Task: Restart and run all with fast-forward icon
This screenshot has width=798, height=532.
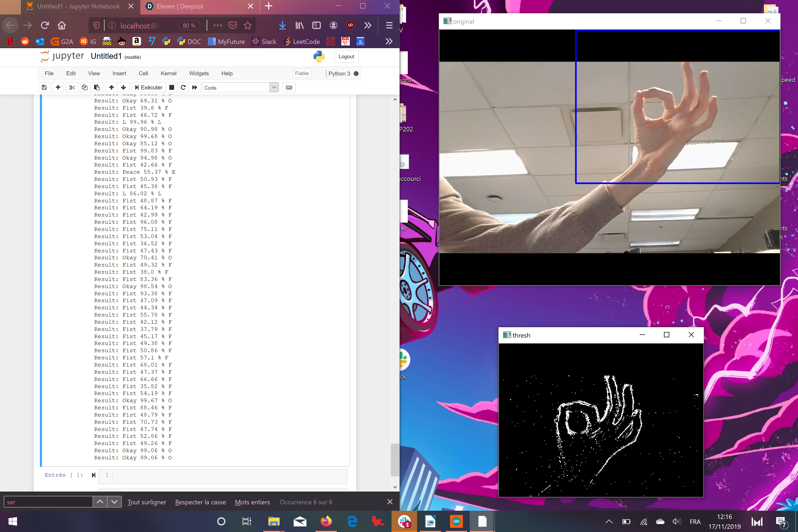Action: click(195, 88)
